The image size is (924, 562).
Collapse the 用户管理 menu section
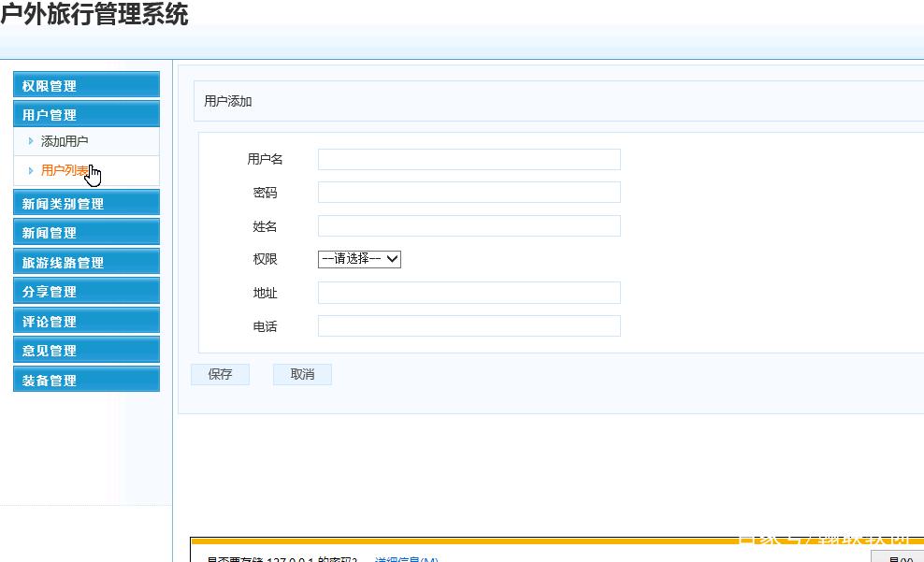[86, 114]
